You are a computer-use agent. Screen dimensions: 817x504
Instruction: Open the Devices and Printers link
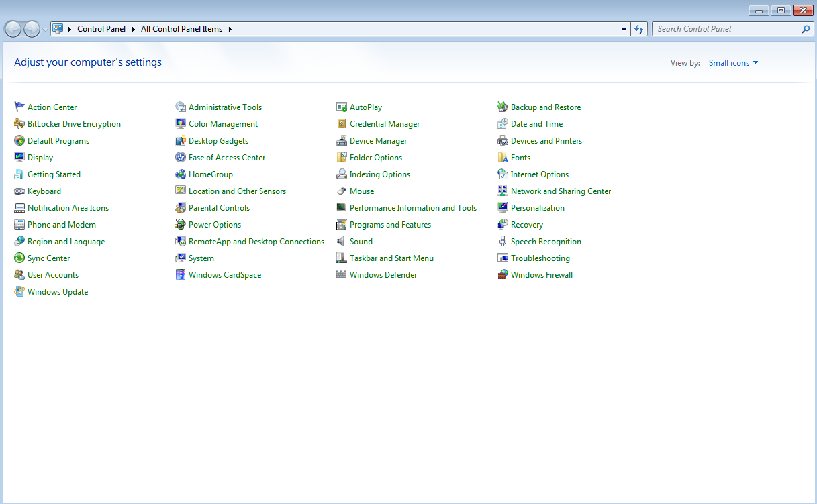pos(546,140)
